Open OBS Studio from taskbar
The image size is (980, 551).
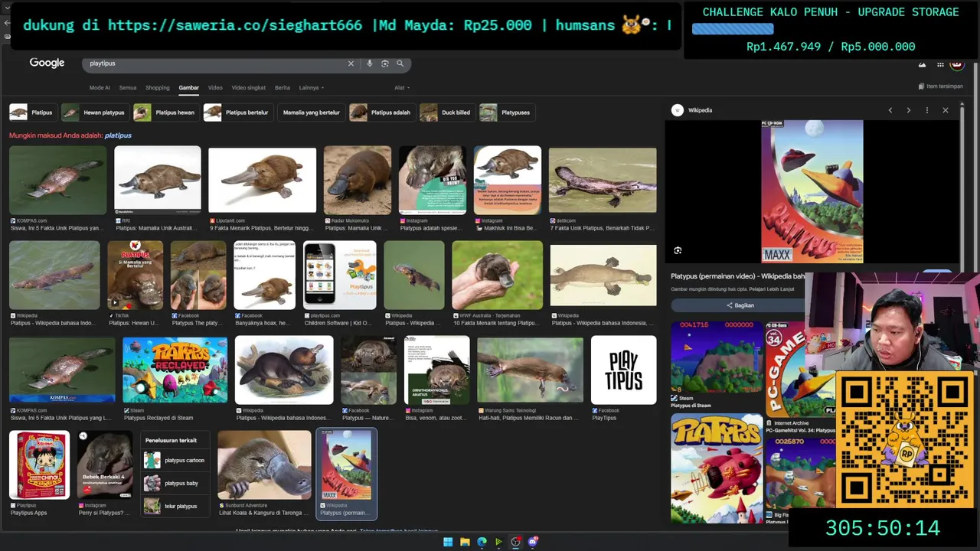click(515, 542)
